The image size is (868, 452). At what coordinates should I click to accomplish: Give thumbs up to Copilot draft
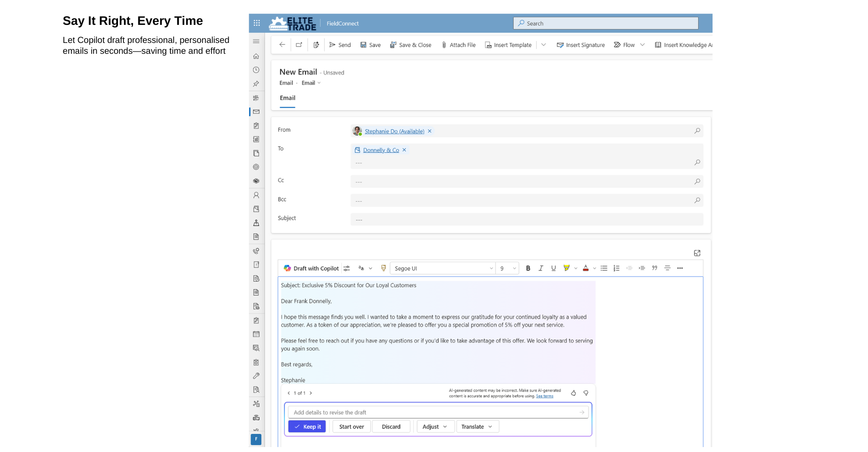coord(573,393)
